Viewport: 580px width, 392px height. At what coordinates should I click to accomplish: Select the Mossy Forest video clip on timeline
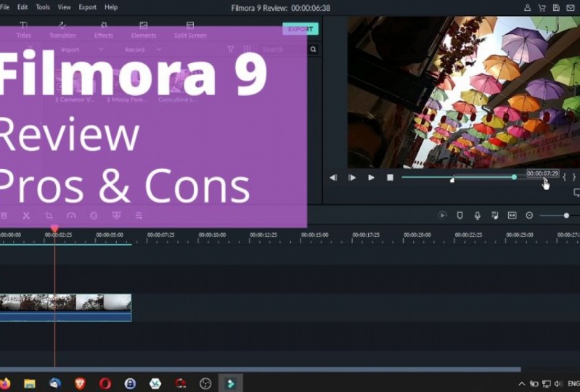65,308
